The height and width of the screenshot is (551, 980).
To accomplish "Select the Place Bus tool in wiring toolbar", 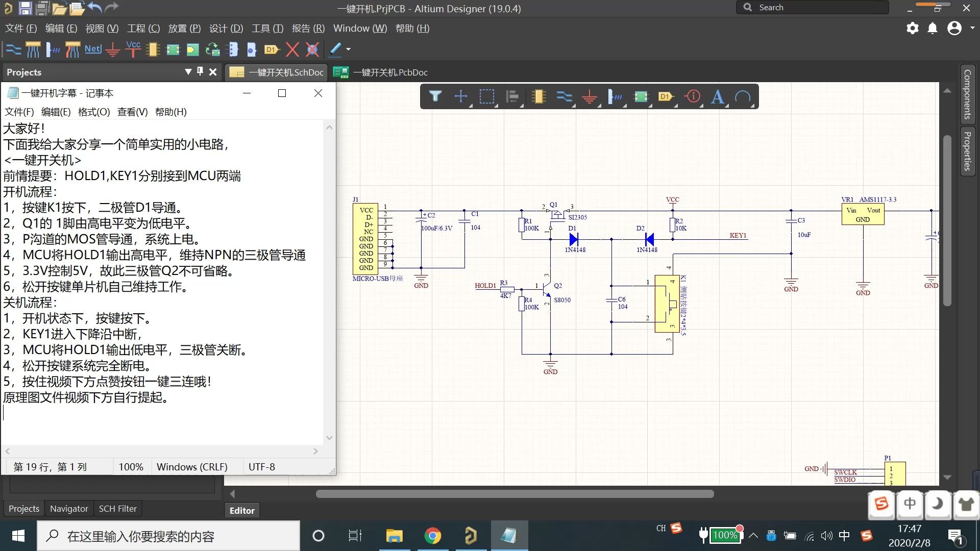I will (x=33, y=49).
